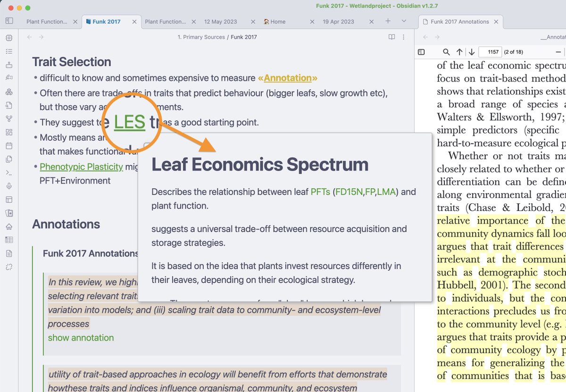The height and width of the screenshot is (392, 566).
Task: Click the LES link in notes
Action: (129, 122)
